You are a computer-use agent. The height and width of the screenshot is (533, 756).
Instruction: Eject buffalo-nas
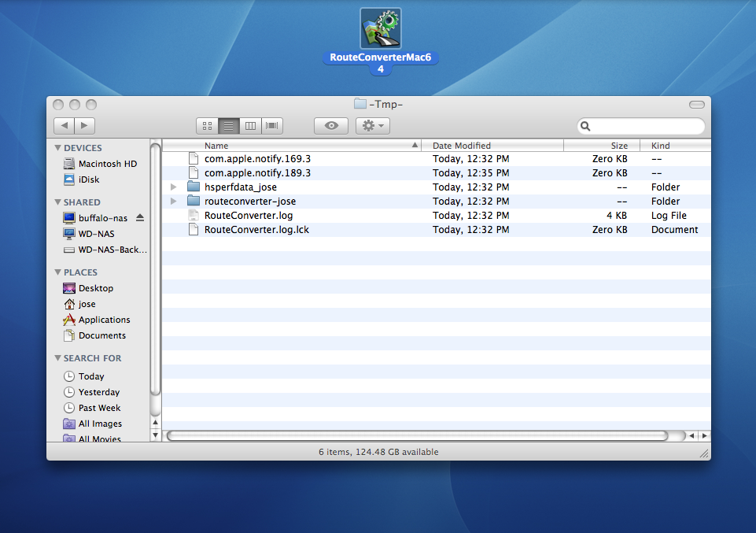click(140, 217)
